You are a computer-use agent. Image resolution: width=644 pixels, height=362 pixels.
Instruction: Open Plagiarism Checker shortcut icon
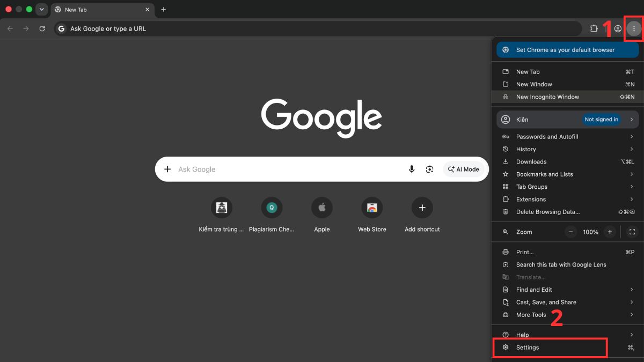point(272,208)
